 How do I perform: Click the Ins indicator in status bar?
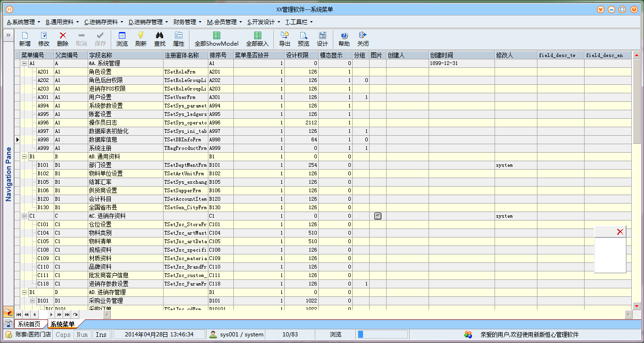click(101, 335)
